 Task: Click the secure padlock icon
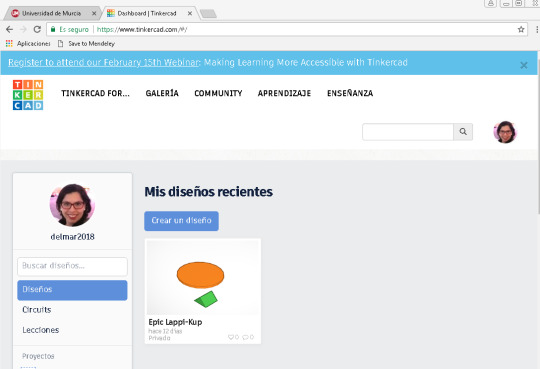[53, 30]
